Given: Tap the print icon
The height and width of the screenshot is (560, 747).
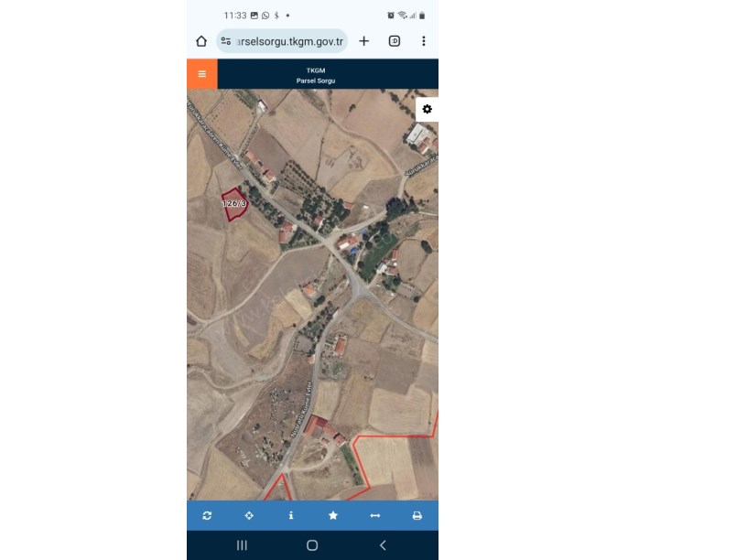Looking at the screenshot, I should click(417, 516).
